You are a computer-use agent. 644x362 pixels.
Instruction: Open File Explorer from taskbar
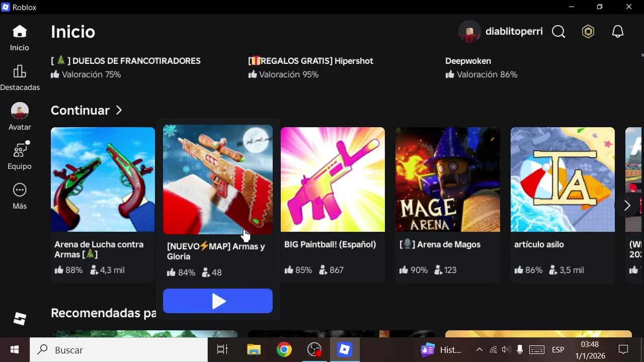tap(254, 350)
